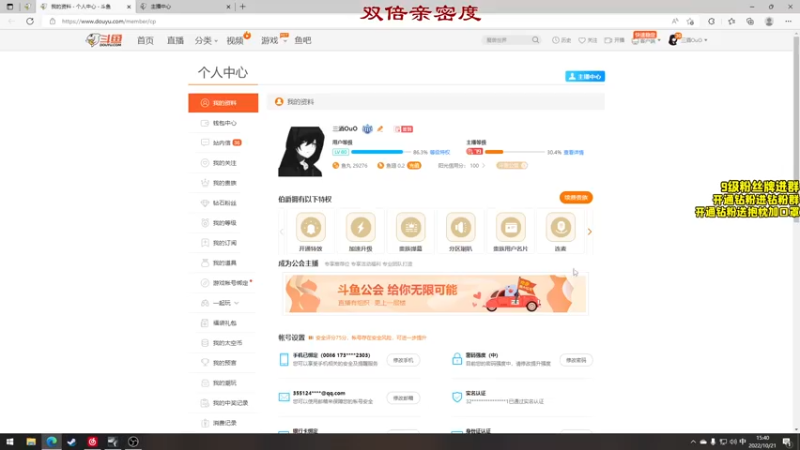Image resolution: width=800 pixels, height=450 pixels.
Task: Click the orange anchor level progress bar
Action: coord(515,152)
